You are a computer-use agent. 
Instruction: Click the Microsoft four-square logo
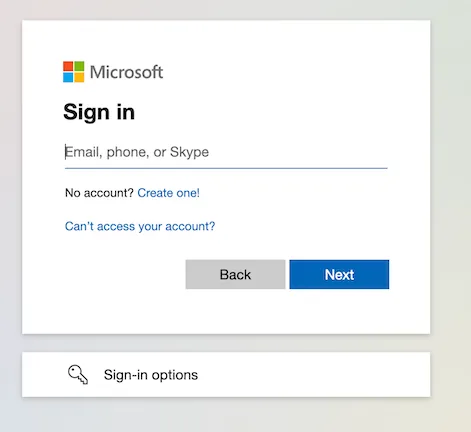(74, 72)
